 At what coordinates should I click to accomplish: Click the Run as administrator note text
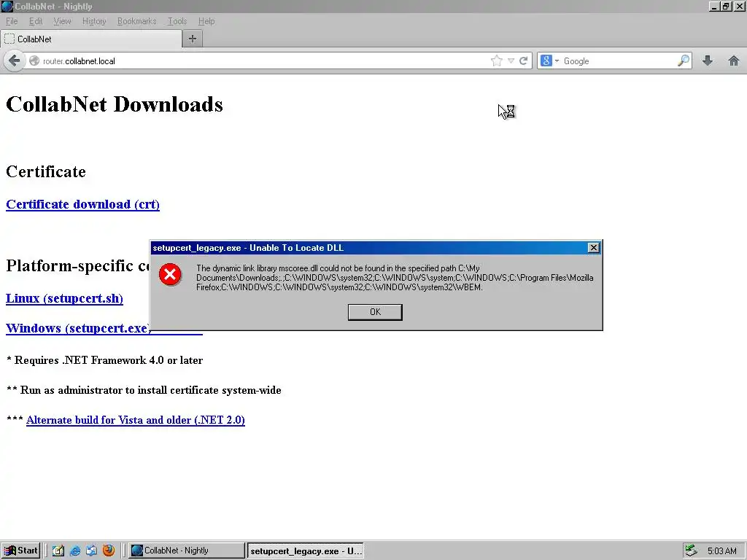point(144,390)
